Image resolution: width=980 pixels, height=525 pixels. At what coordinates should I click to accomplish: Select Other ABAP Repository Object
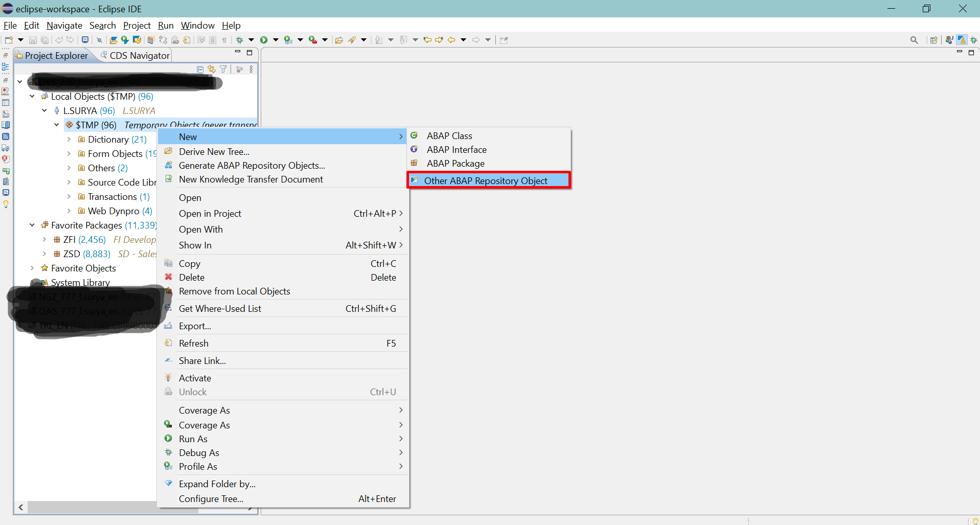[486, 180]
